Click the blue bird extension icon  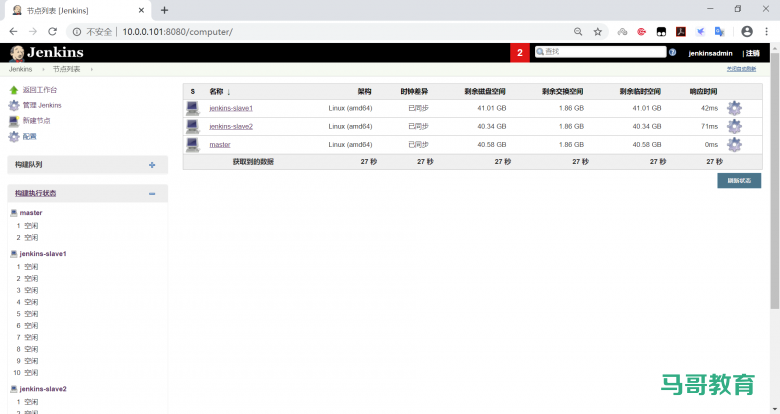pyautogui.click(x=700, y=32)
